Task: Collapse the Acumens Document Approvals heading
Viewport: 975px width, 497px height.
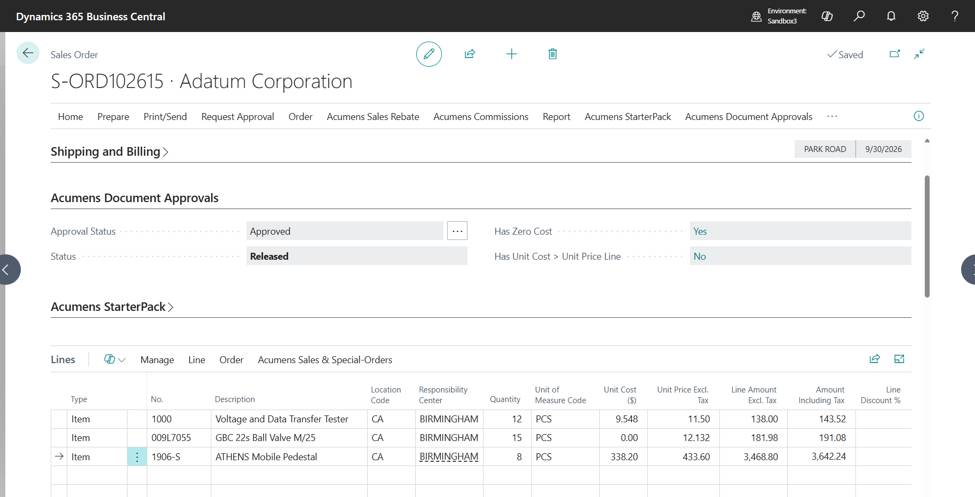Action: pyautogui.click(x=134, y=198)
